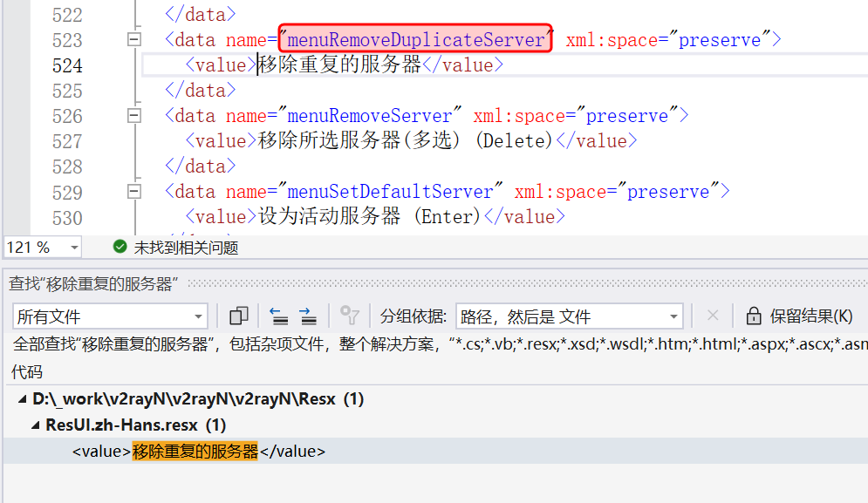The image size is (868, 503).
Task: Click the X clear results icon
Action: (x=713, y=316)
